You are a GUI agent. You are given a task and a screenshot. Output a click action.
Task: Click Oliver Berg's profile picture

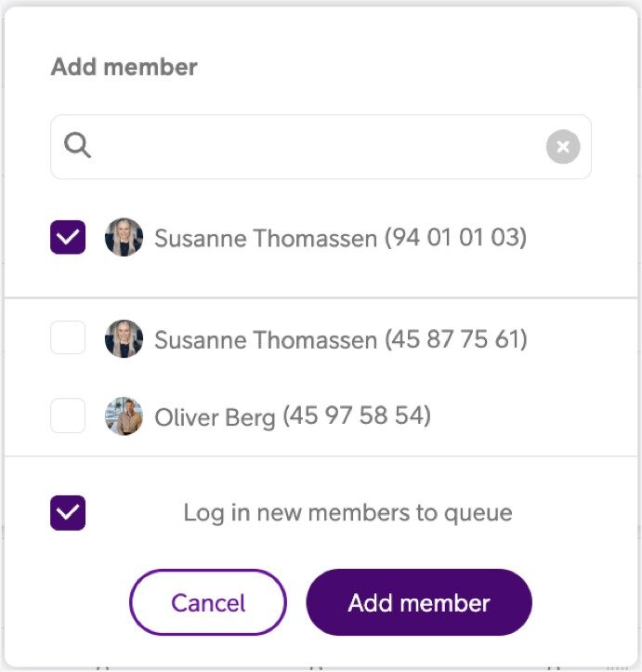(x=124, y=416)
